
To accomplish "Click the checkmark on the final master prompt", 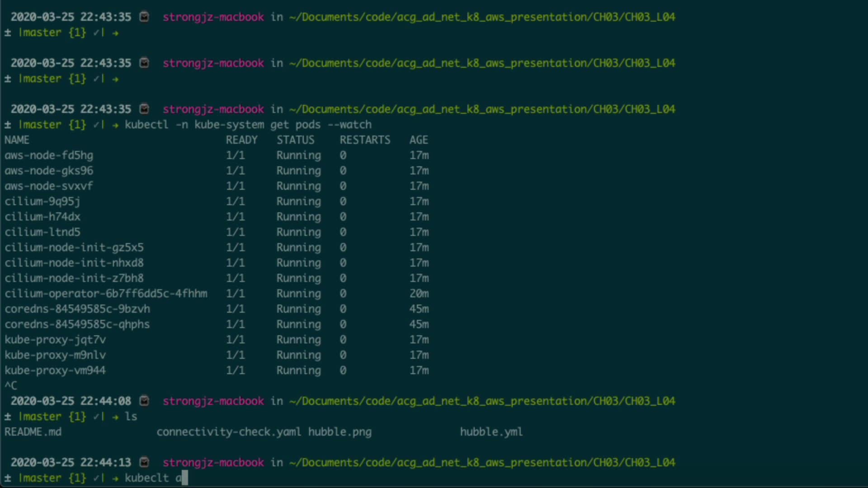I will [96, 478].
